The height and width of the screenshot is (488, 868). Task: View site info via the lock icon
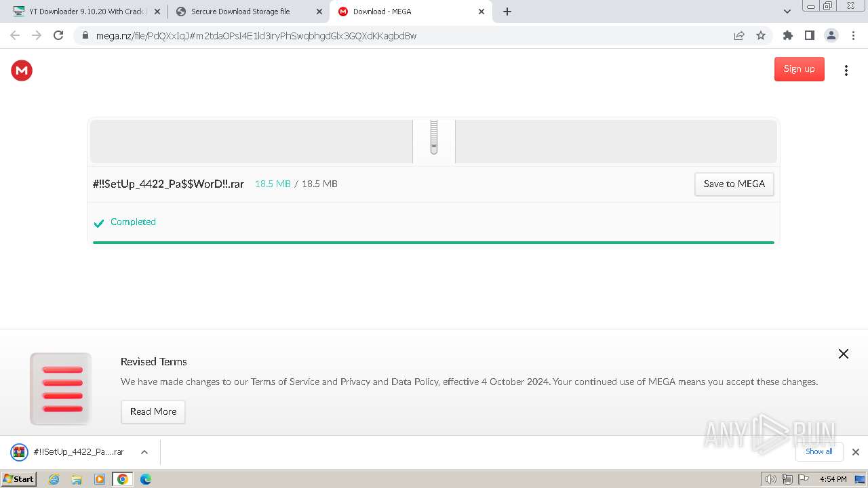point(85,35)
